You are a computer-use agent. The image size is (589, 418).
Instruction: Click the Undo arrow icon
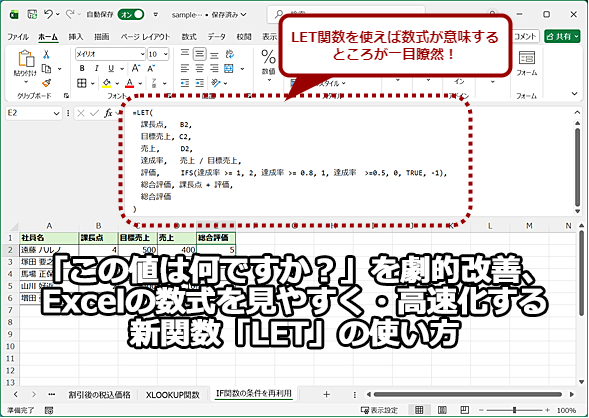pyautogui.click(x=48, y=14)
